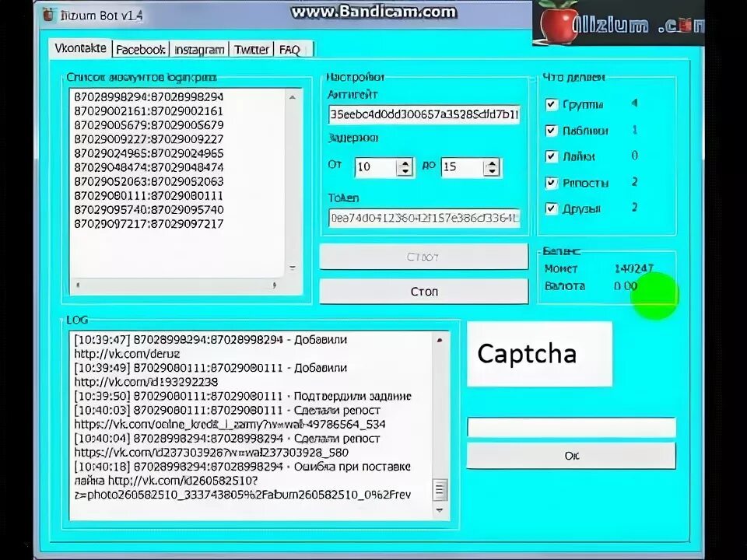Image resolution: width=747 pixels, height=560 pixels.
Task: Select account row 87029009227:87029009227
Action: 149,139
